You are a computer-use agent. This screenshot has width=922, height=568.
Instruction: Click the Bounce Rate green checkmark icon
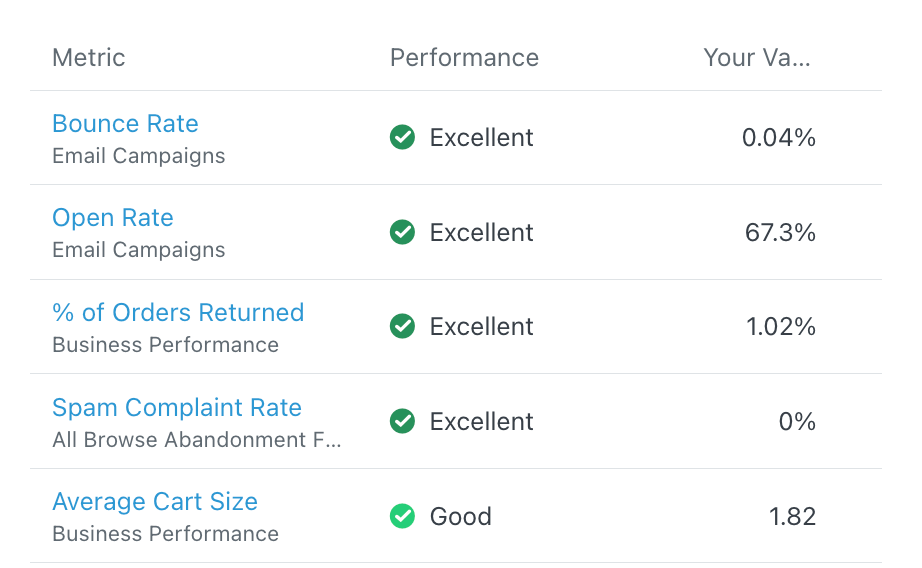coord(402,138)
